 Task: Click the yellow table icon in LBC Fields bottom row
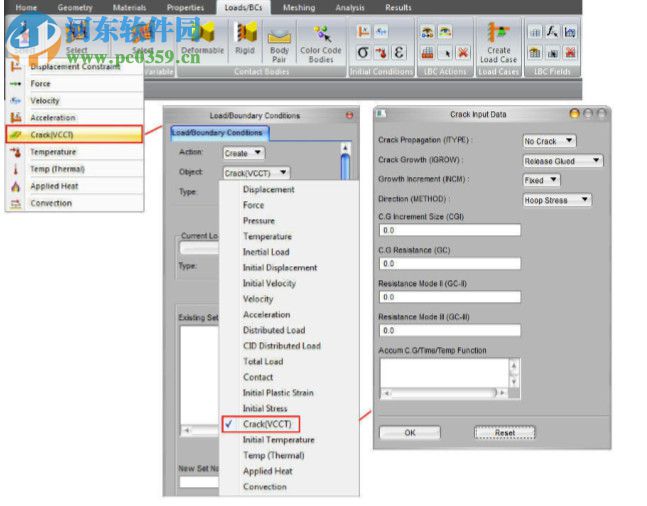[x=535, y=53]
